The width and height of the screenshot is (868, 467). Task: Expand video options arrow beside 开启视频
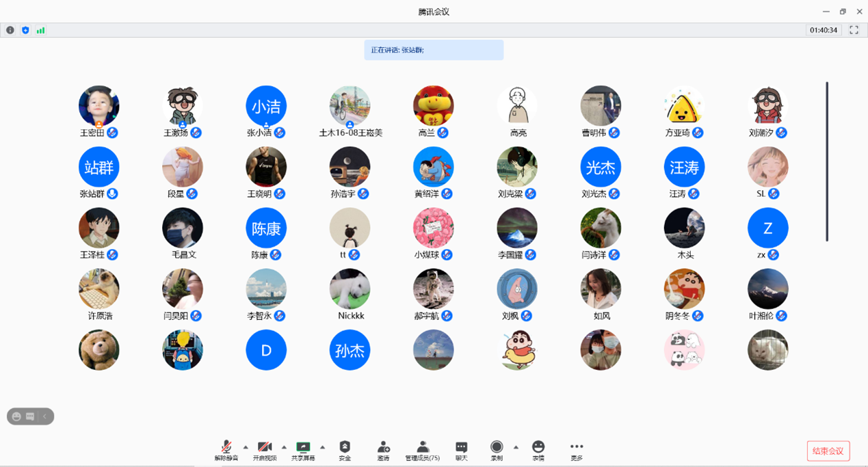pos(284,447)
